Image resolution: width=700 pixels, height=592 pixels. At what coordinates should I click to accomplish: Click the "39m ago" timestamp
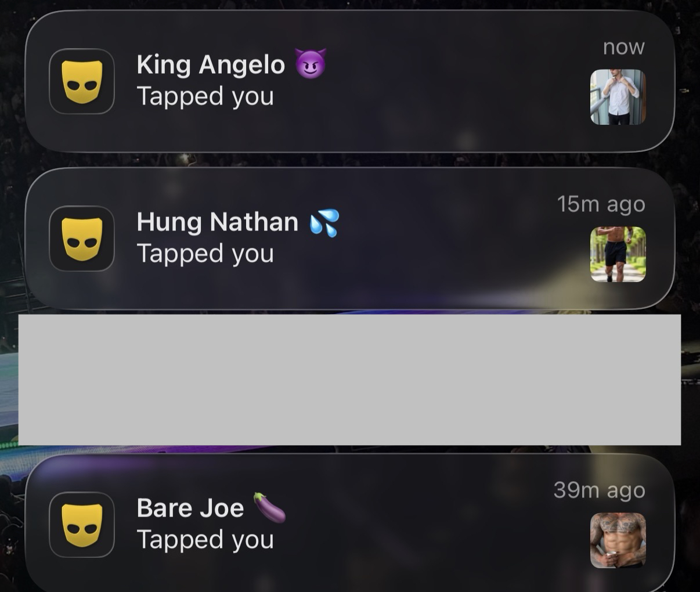(599, 490)
